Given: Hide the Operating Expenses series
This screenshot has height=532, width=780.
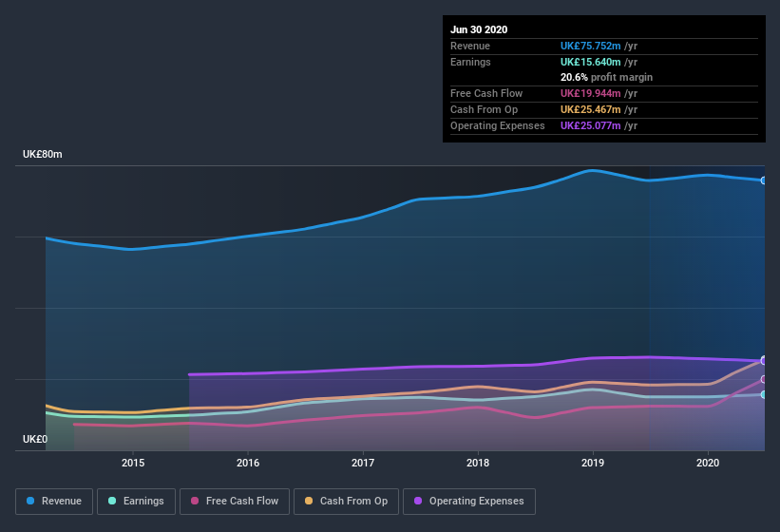Looking at the screenshot, I should (x=468, y=501).
